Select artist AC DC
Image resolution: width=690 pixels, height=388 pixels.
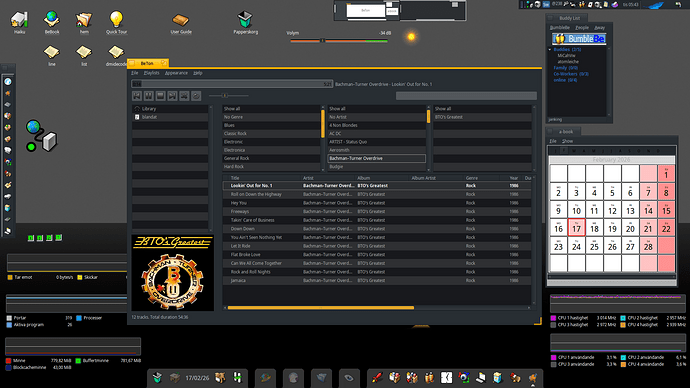tap(377, 134)
